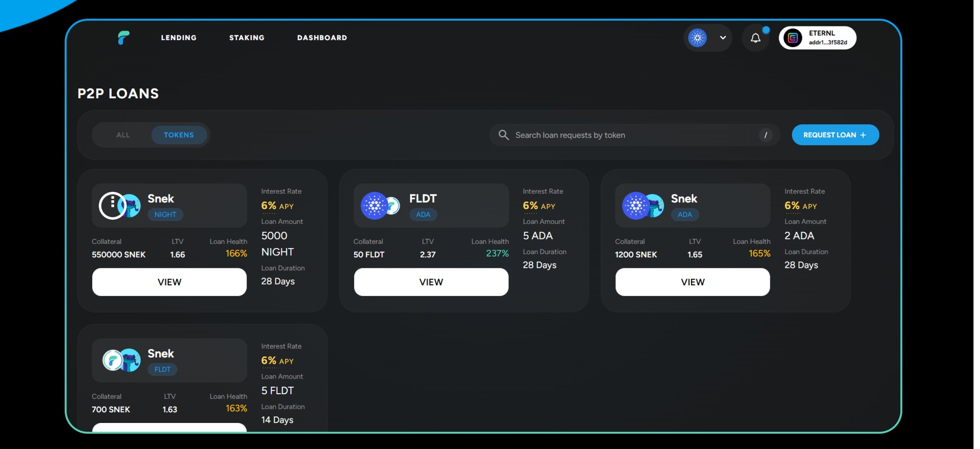The image size is (980, 449).
Task: Click the FLDT token icon on the bottom Snek card
Action: point(112,360)
